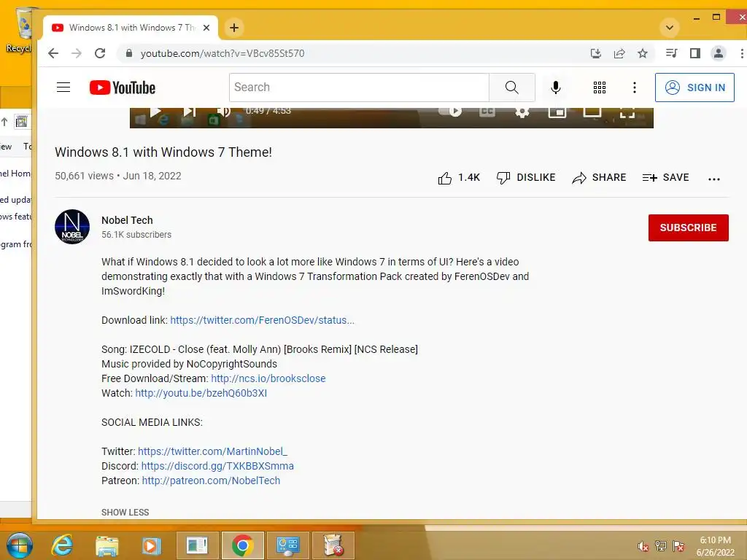Select the Windows 8.1 with Windows 7 tab
Screen dimensions: 747x560
(x=130, y=28)
